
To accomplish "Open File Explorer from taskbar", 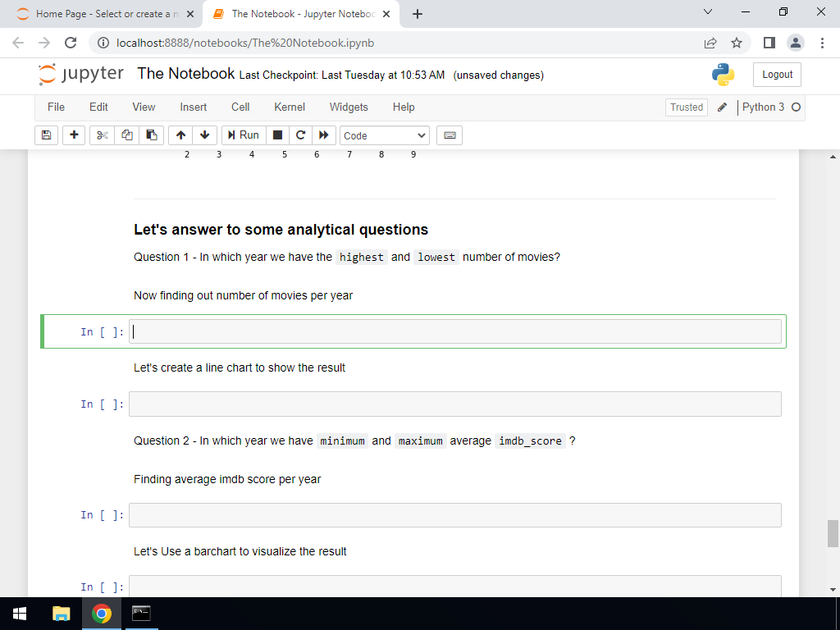I will (61, 614).
